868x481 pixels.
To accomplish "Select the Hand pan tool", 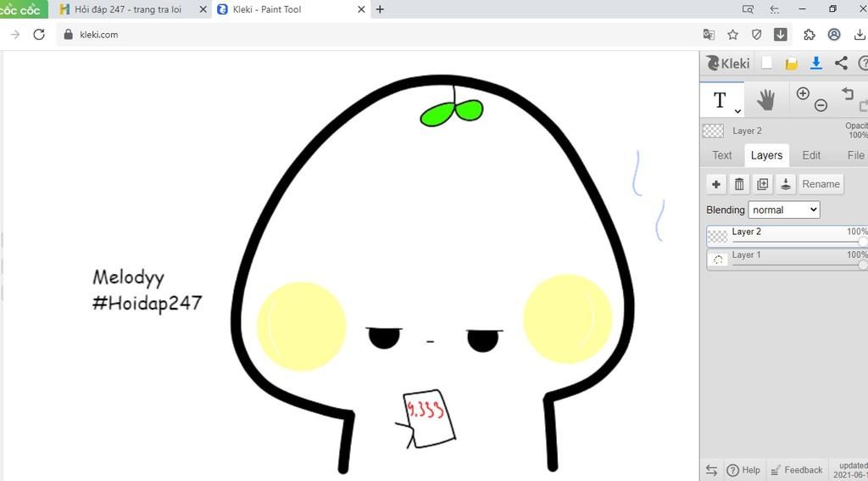I will tap(766, 100).
